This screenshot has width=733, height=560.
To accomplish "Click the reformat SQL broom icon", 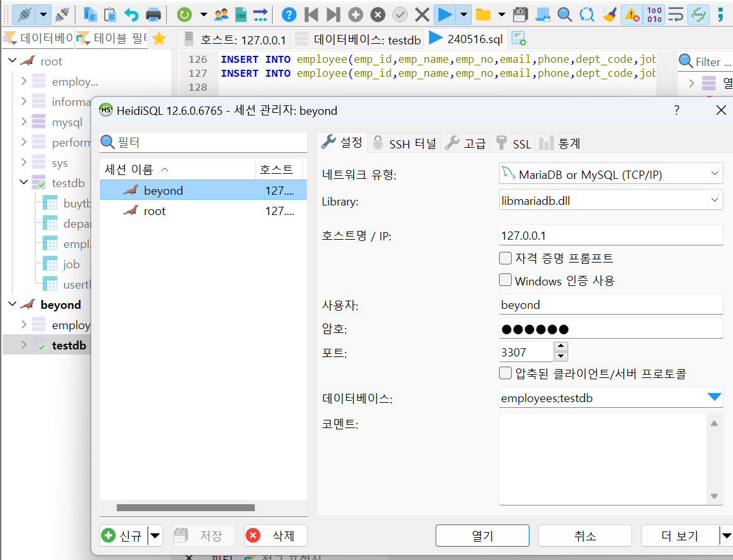I will [x=609, y=15].
